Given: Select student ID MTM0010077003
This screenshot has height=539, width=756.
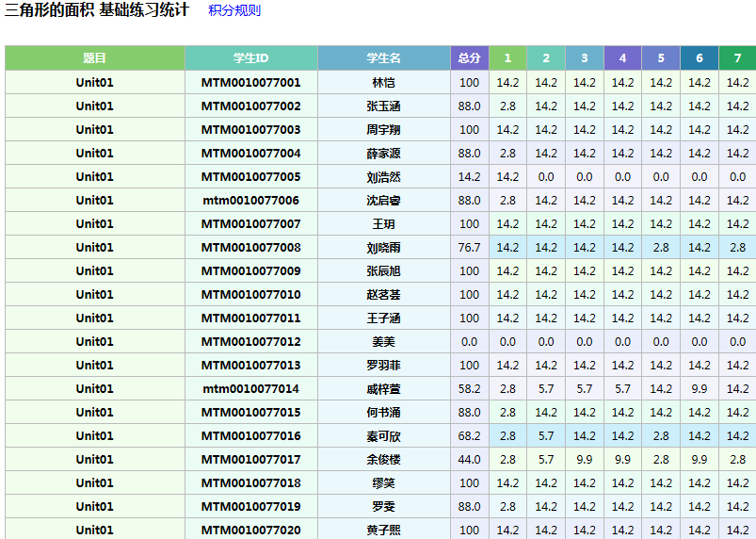Looking at the screenshot, I should point(251,130).
